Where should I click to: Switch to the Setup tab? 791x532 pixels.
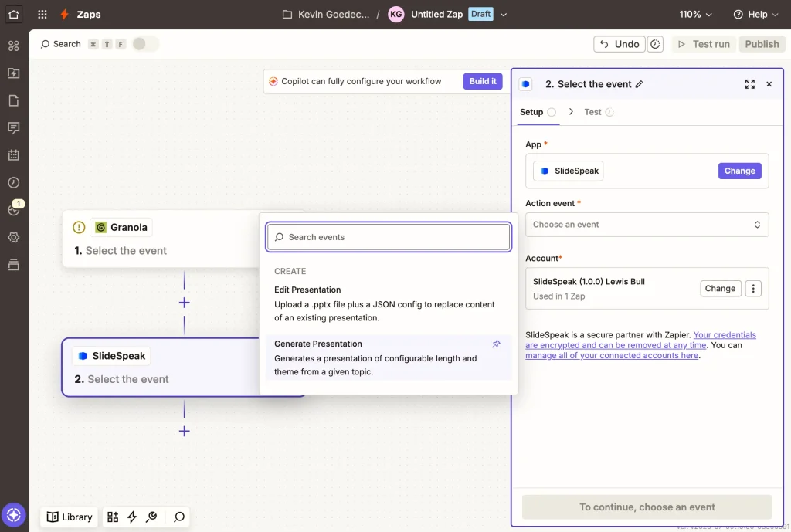[538, 112]
